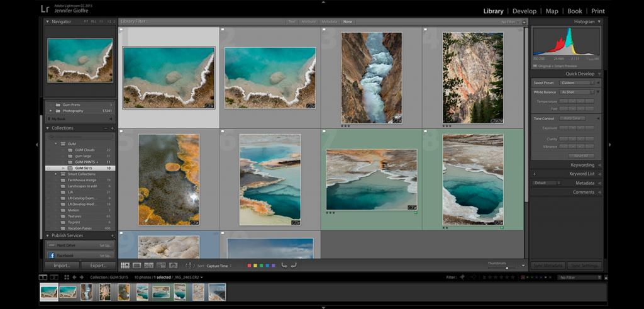This screenshot has height=309, width=644.
Task: Go back with filmstrip left arrow
Action: pos(74,277)
